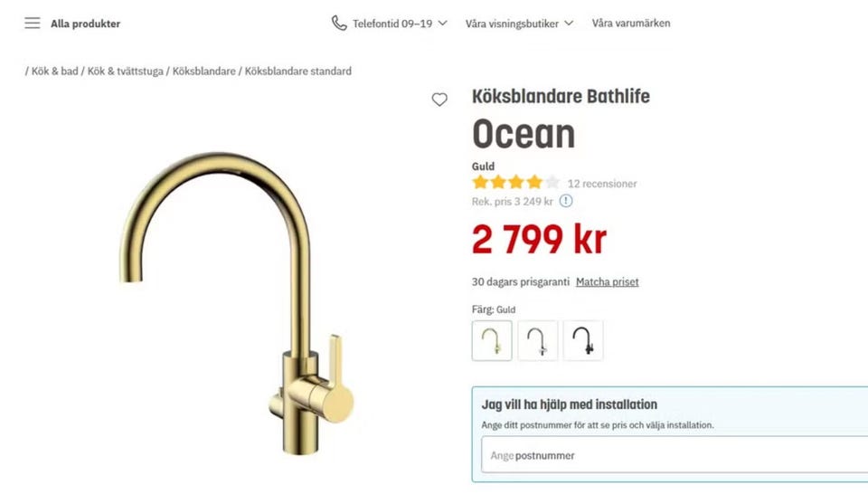Select the black faucet color variant
The width and height of the screenshot is (868, 504).
[583, 340]
